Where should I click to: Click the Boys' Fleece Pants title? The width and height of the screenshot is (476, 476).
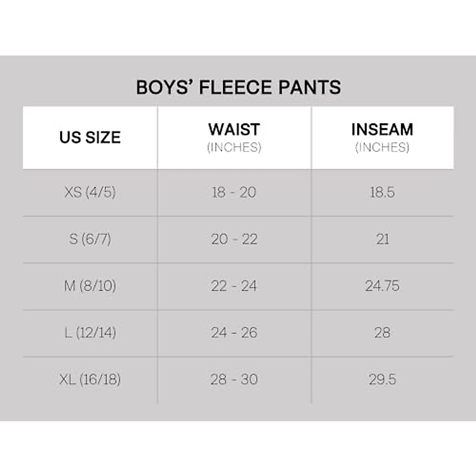pyautogui.click(x=238, y=87)
